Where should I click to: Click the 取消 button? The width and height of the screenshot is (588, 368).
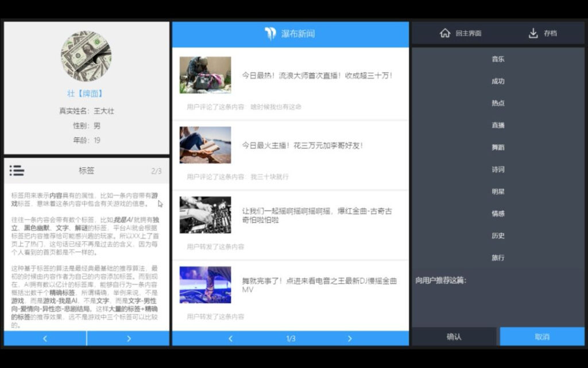(542, 336)
